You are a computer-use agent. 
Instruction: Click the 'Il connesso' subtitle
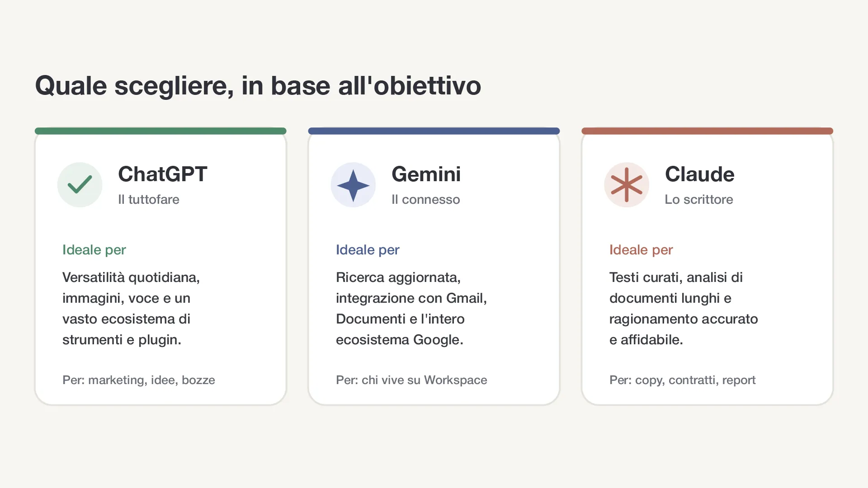tap(426, 199)
